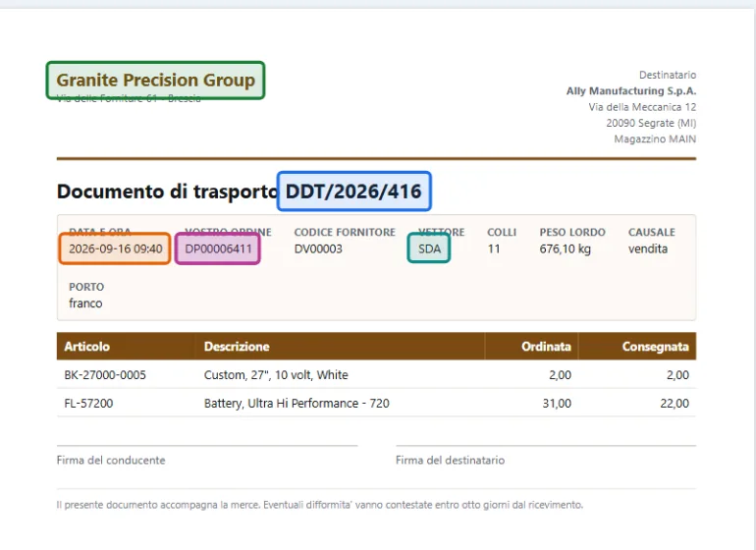Click the Destinatario label
This screenshot has width=756, height=550.
(668, 75)
